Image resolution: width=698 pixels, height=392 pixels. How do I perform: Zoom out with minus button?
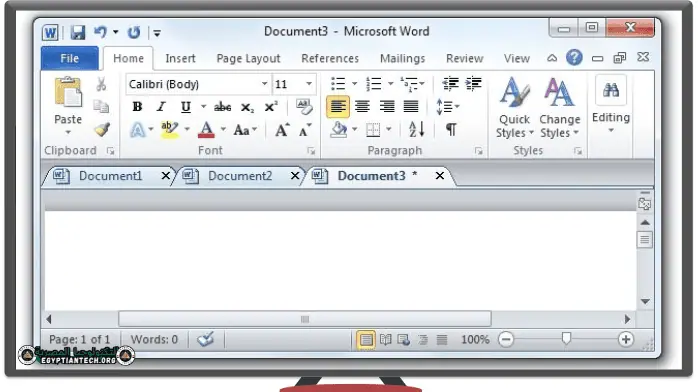(506, 339)
